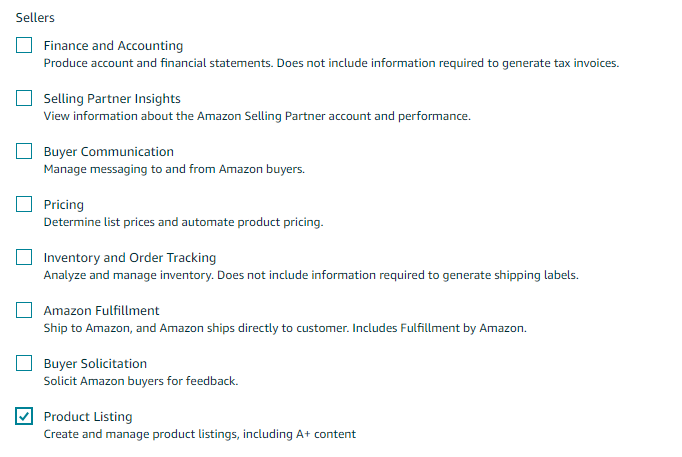The image size is (682, 457).
Task: Click the Amazon Fulfillment label
Action: (x=101, y=311)
